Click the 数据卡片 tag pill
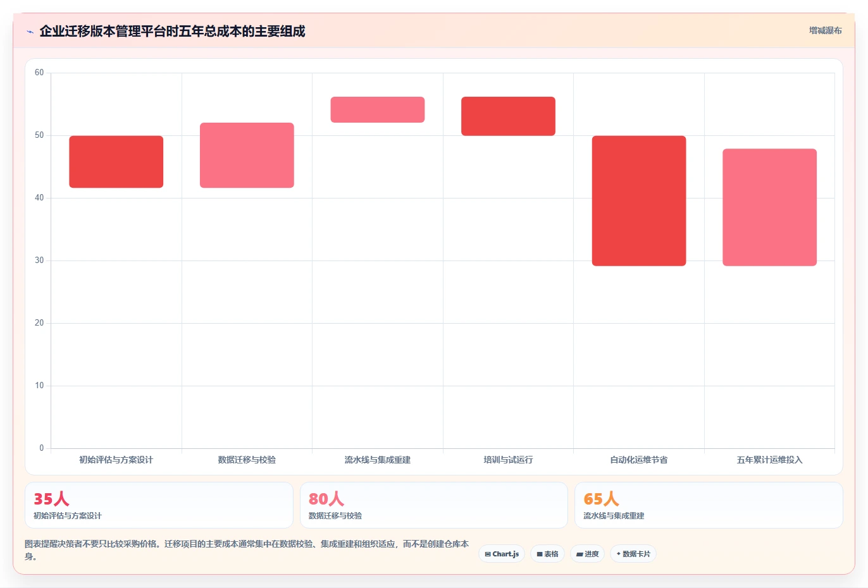 click(x=633, y=554)
